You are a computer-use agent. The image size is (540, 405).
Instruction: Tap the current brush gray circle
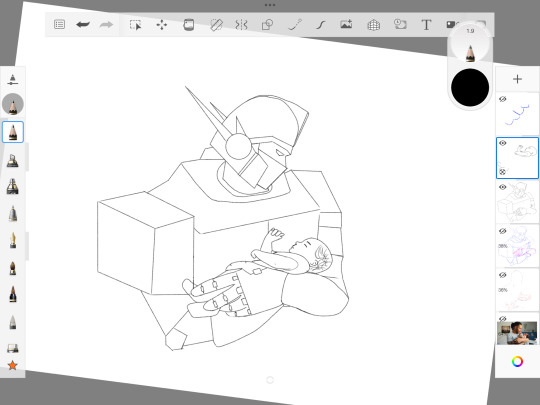(13, 104)
